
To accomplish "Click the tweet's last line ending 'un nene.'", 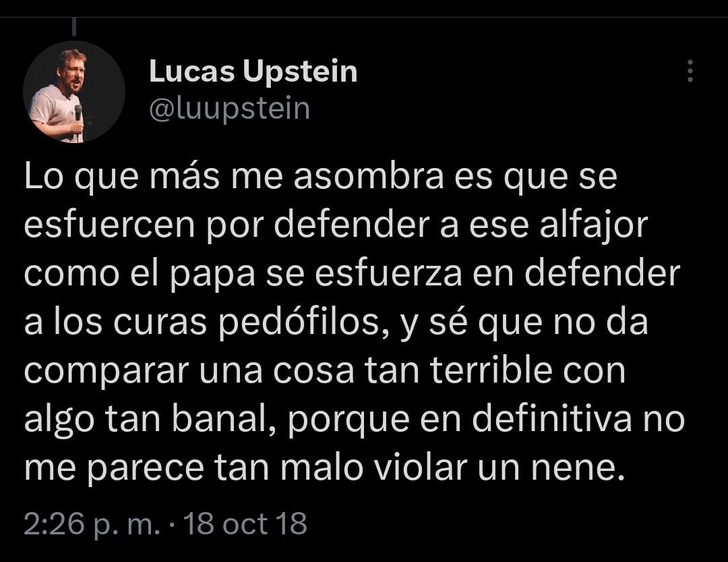I will coord(323,468).
